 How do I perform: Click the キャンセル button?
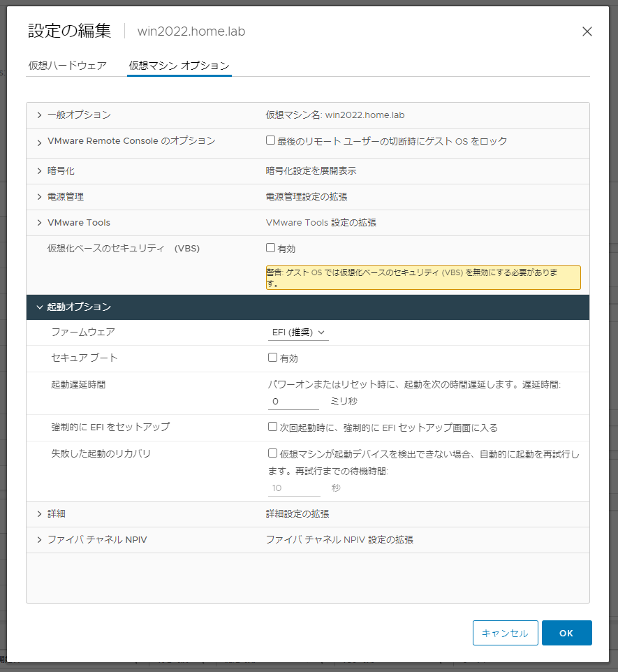pos(505,632)
